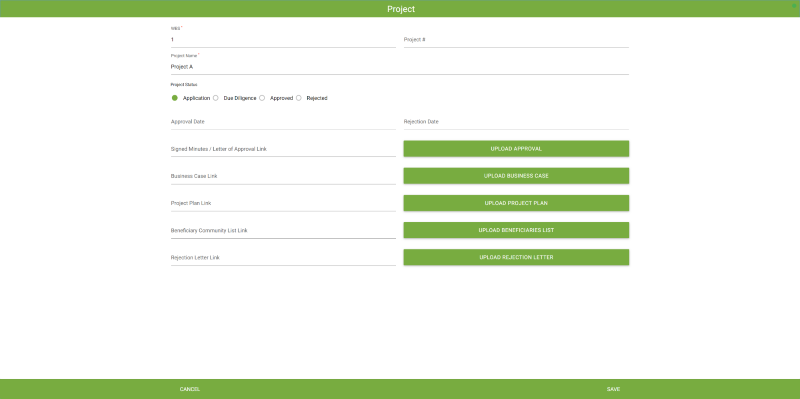Click Upload Business Case button
The image size is (800, 399).
(x=516, y=176)
